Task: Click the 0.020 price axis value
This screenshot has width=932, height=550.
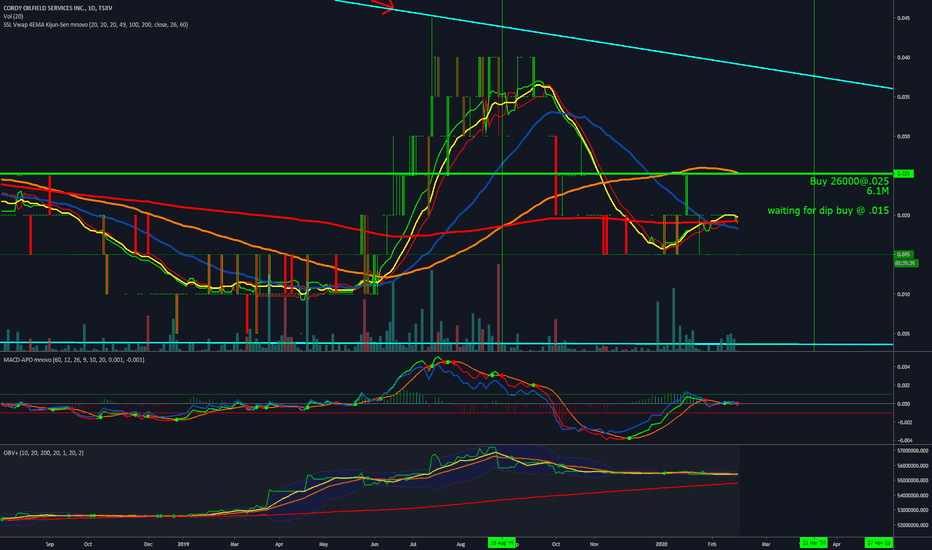Action: tap(903, 215)
